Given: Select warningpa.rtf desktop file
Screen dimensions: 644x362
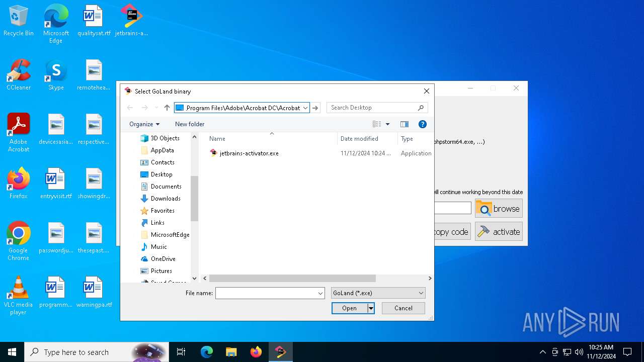Looking at the screenshot, I should pyautogui.click(x=94, y=293).
